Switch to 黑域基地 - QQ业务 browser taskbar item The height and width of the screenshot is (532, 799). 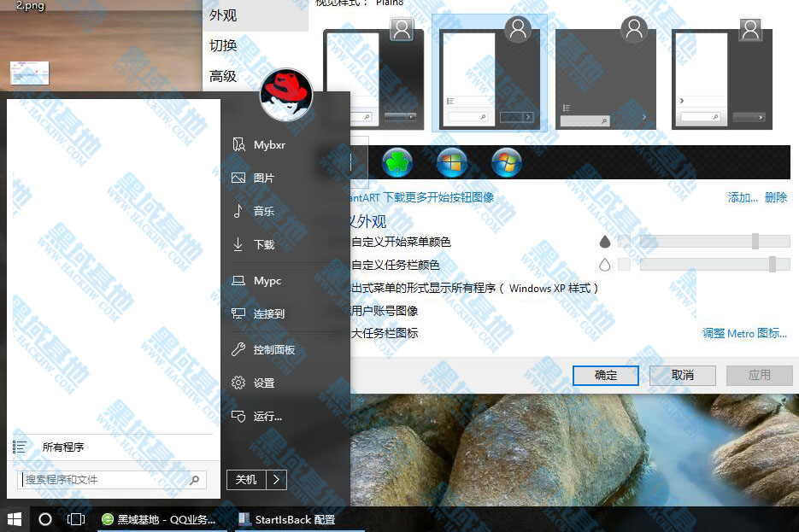point(161,519)
